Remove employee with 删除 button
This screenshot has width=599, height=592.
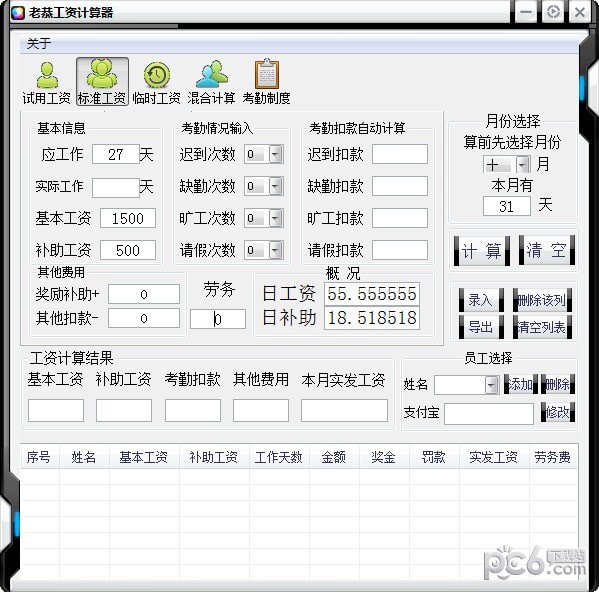(558, 384)
